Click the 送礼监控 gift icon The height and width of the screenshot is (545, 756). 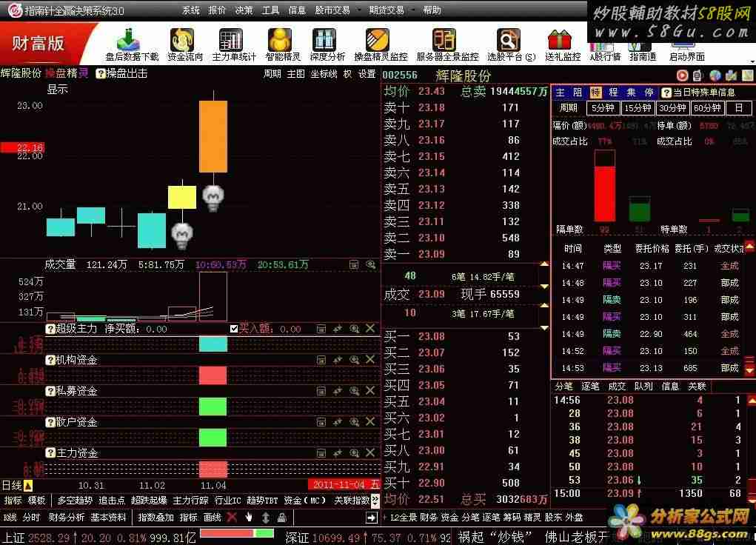tap(559, 39)
